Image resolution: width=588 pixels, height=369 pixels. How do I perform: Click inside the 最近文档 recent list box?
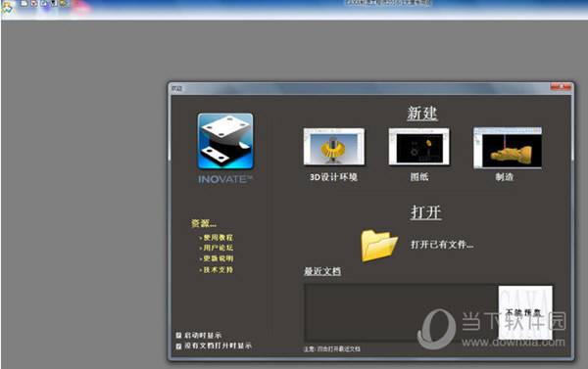point(401,312)
